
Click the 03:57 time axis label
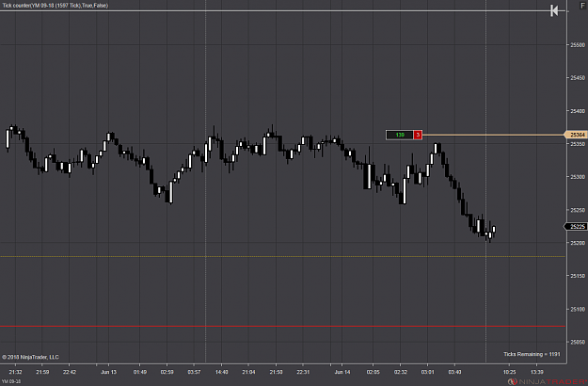click(194, 372)
